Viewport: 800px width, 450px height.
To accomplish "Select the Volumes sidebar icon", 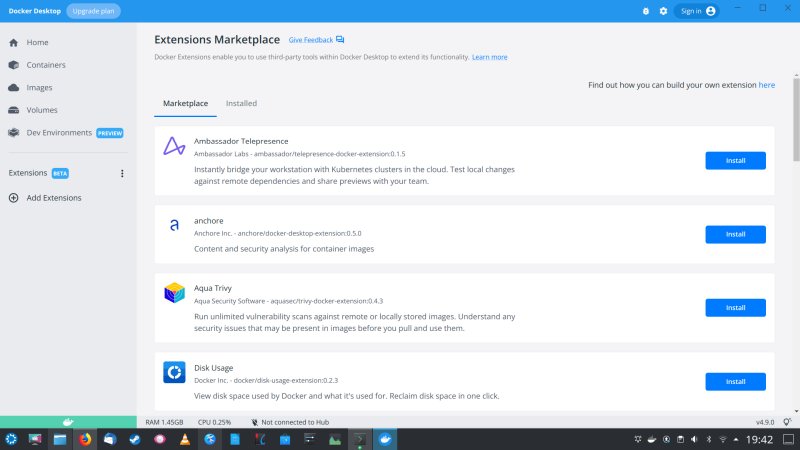I will (x=14, y=110).
